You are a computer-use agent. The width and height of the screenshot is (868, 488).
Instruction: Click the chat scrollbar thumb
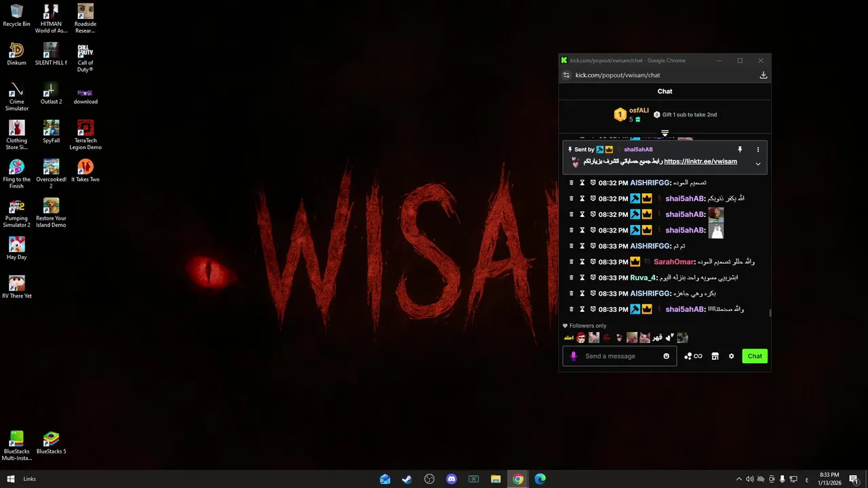coord(769,312)
